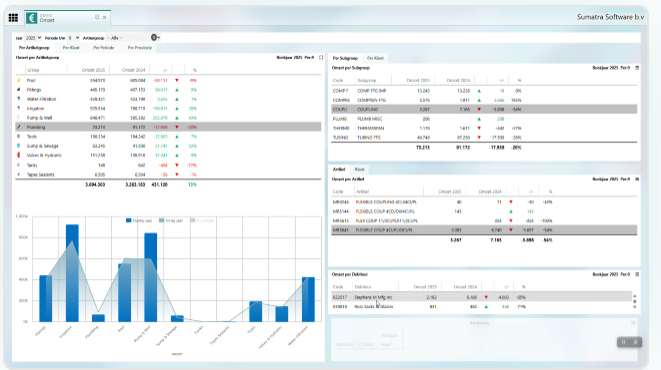The image size is (661, 370).
Task: Sort by Artikel column header
Action: tap(363, 191)
